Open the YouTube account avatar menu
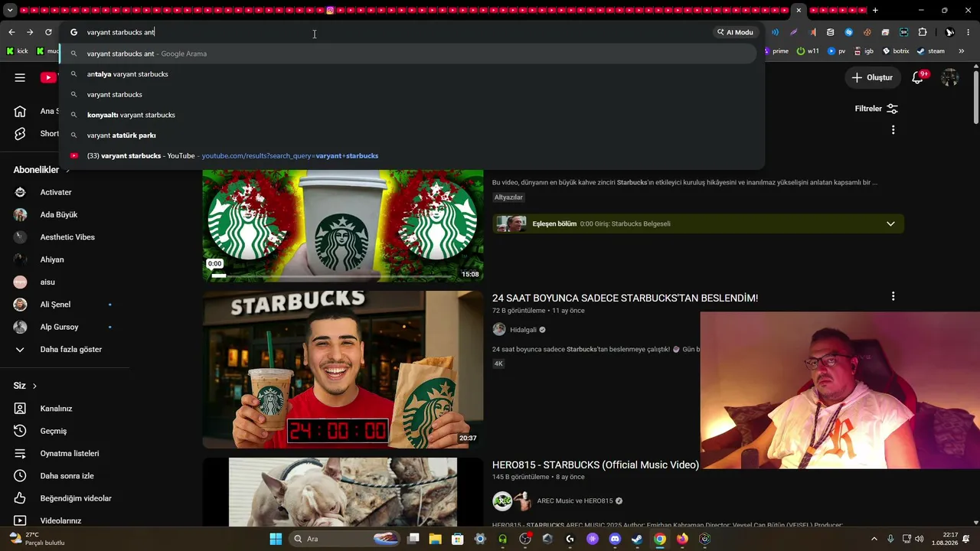Screen dimensions: 980x551 pos(950,77)
